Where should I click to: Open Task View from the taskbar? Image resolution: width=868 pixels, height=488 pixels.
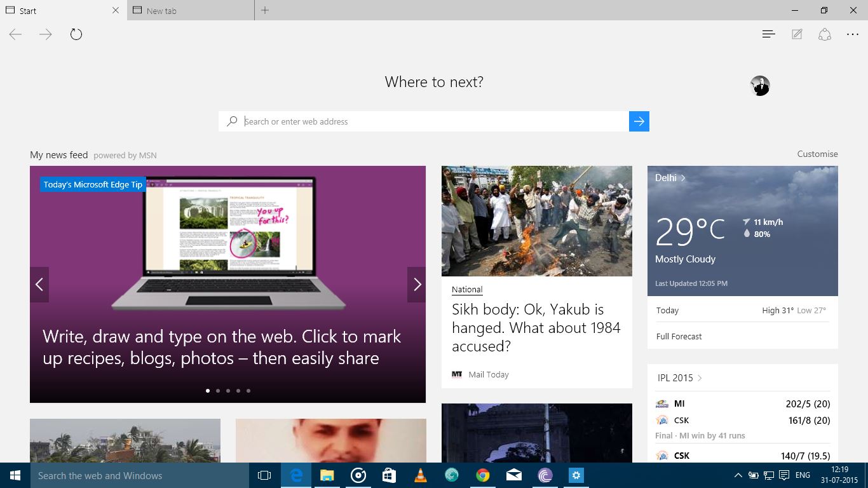click(264, 475)
